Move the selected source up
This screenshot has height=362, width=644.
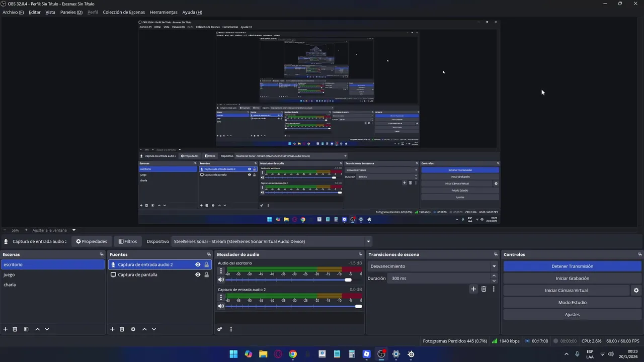(x=144, y=329)
